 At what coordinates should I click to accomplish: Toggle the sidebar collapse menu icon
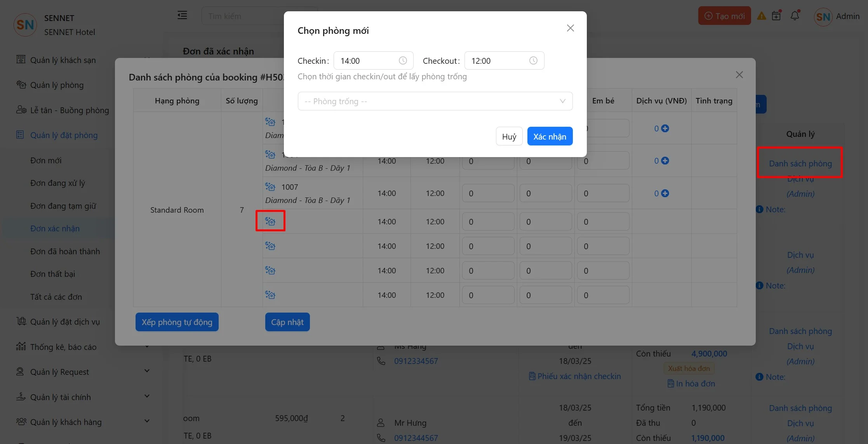pyautogui.click(x=182, y=15)
